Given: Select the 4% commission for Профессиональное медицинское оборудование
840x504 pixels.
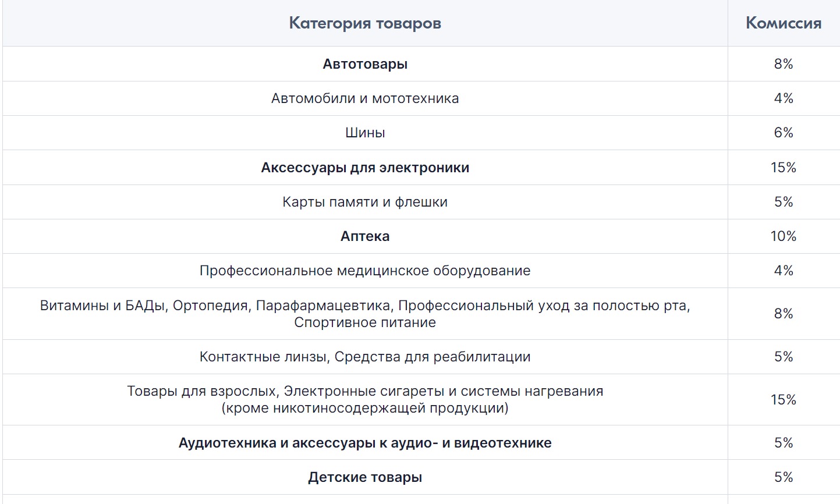Looking at the screenshot, I should (784, 271).
